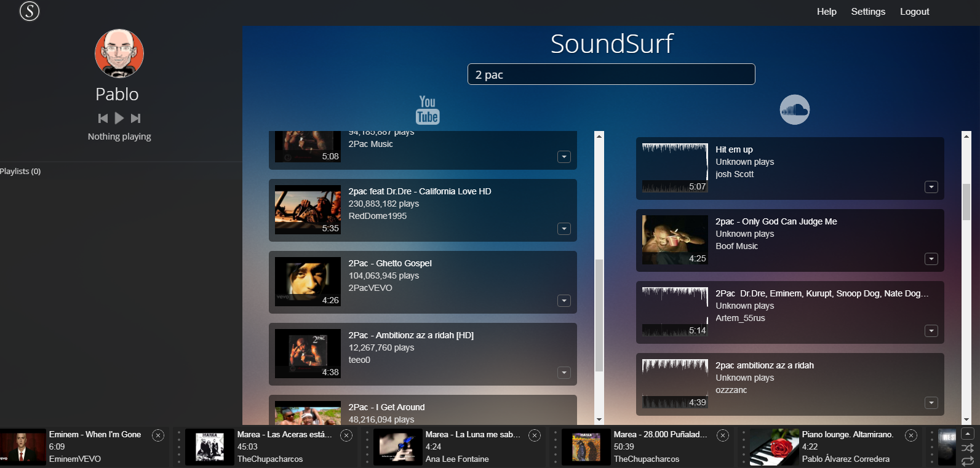980x468 pixels.
Task: Click the YouTube results scroll-down arrow
Action: click(x=599, y=420)
